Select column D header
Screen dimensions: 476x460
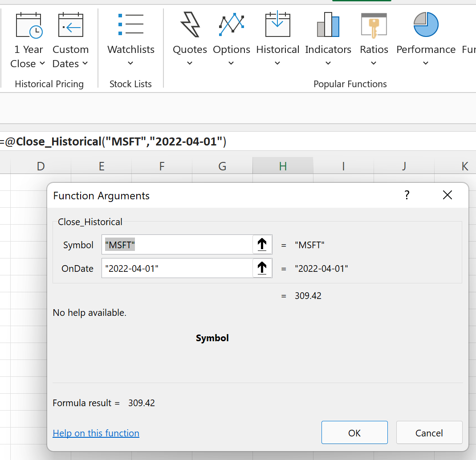41,166
